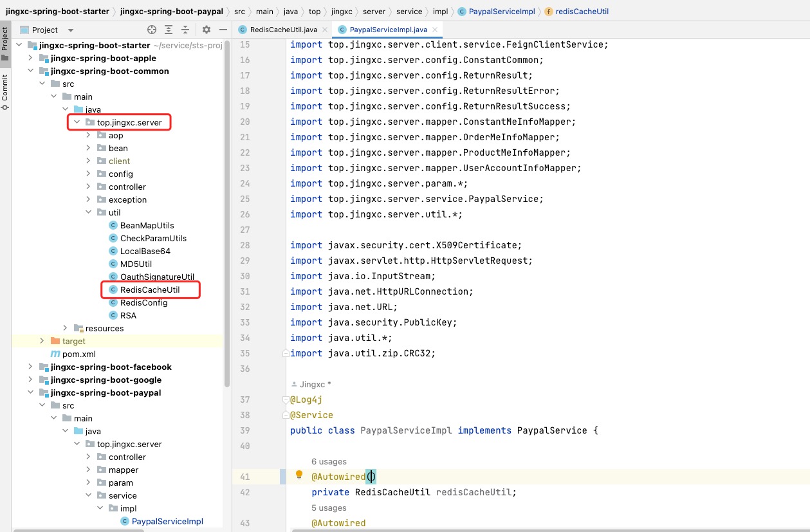The height and width of the screenshot is (532, 810).
Task: Collapse the jingxc-spring-boot-common module
Action: pos(31,71)
